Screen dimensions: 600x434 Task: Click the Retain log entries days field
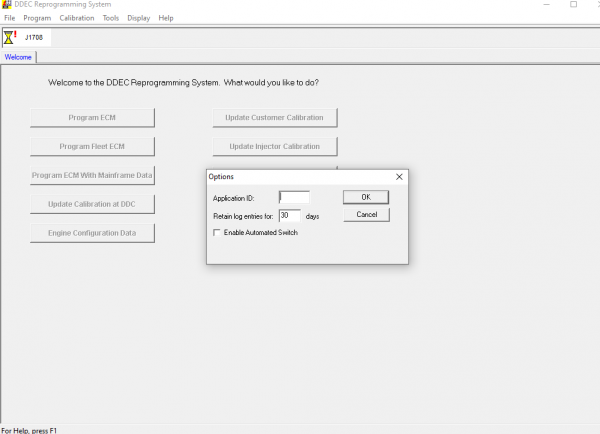tap(290, 215)
